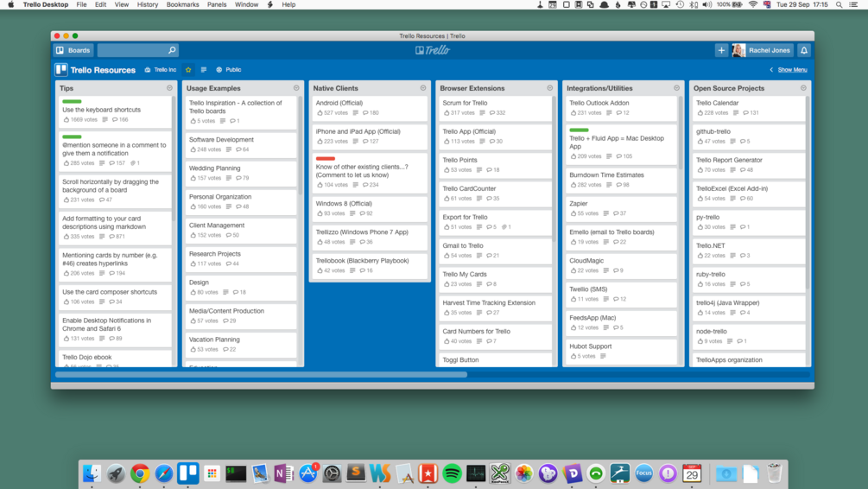Open Terminal from the Dock

click(x=236, y=473)
